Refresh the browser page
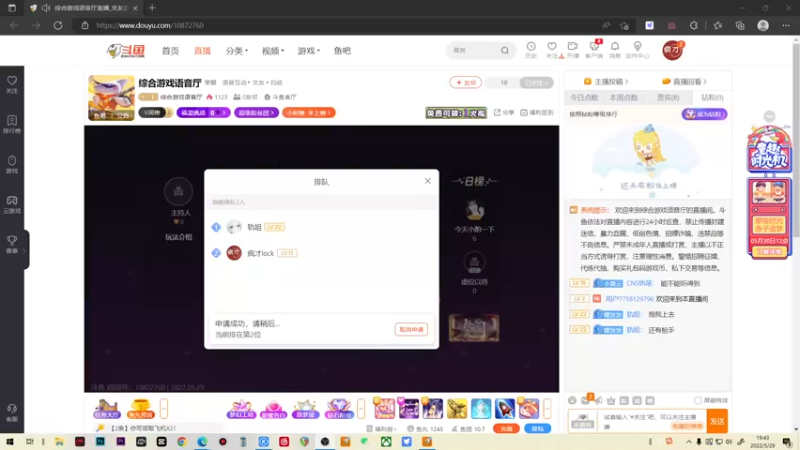This screenshot has height=450, width=800. [58, 25]
